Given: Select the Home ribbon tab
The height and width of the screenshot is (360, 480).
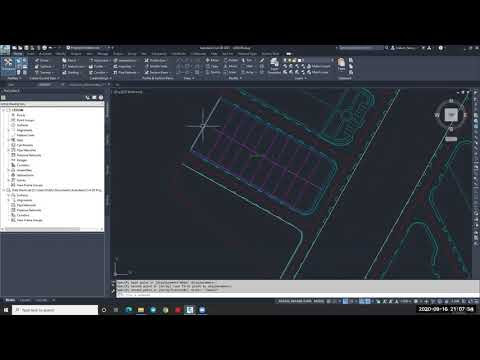Looking at the screenshot, I should point(18,54).
